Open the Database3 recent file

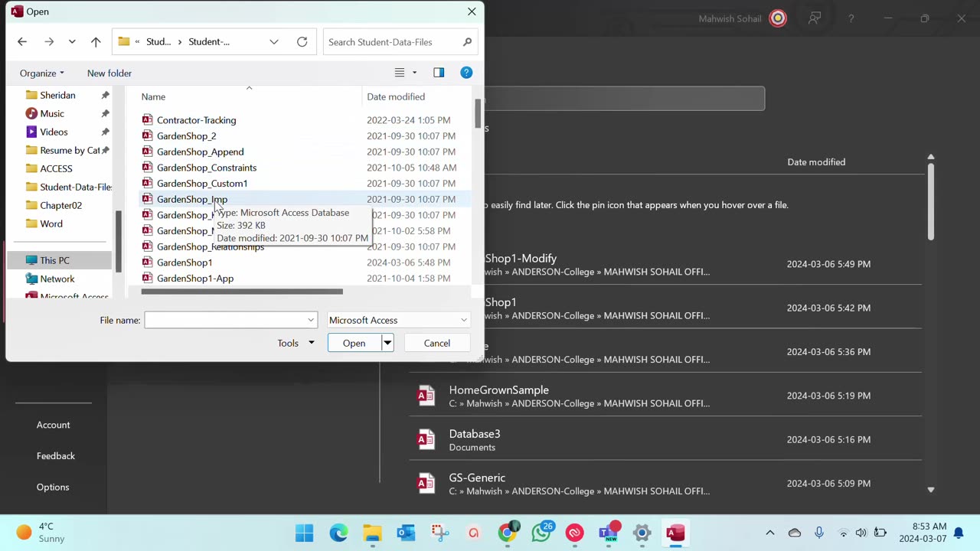coord(665,439)
